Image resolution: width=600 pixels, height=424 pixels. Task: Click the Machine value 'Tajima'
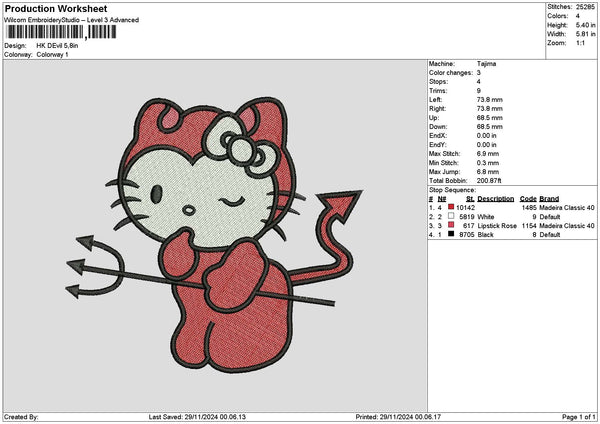pyautogui.click(x=486, y=64)
